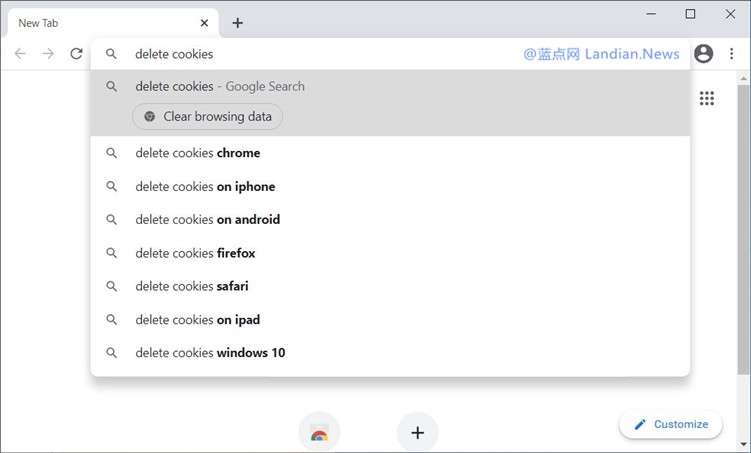The height and width of the screenshot is (453, 751).
Task: Click the Forward navigation arrow
Action: point(48,53)
